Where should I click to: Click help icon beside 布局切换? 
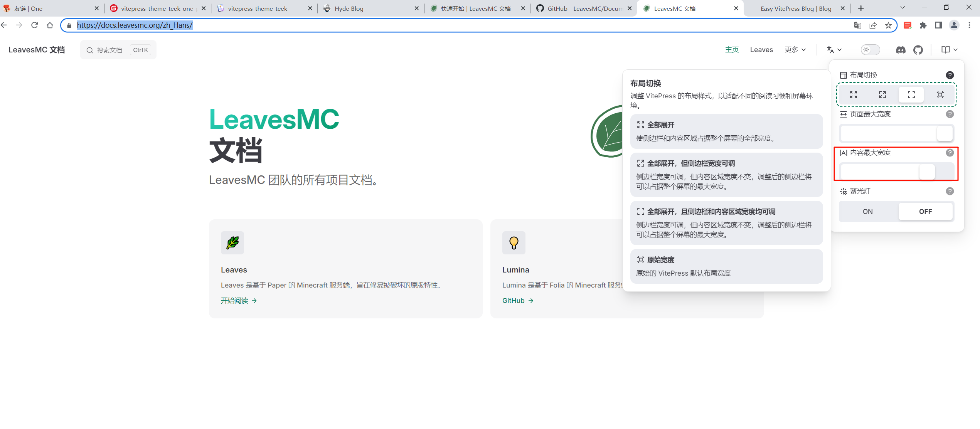click(x=950, y=75)
